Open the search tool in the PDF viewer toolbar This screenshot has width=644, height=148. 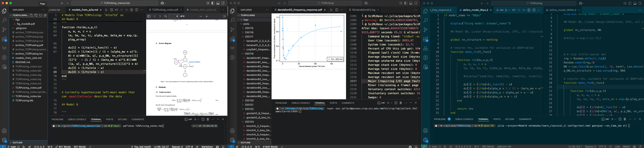pyautogui.click(x=165, y=16)
